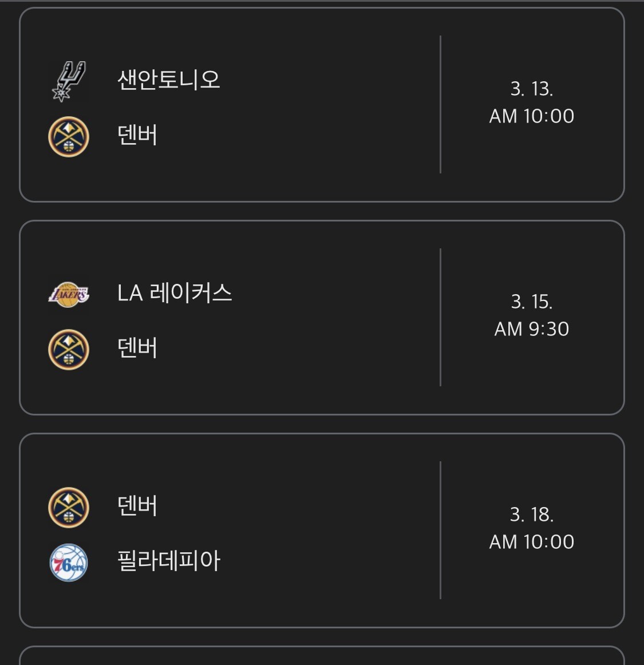Click the AM 9:30 game time
Screen dimensions: 644x665
point(531,329)
